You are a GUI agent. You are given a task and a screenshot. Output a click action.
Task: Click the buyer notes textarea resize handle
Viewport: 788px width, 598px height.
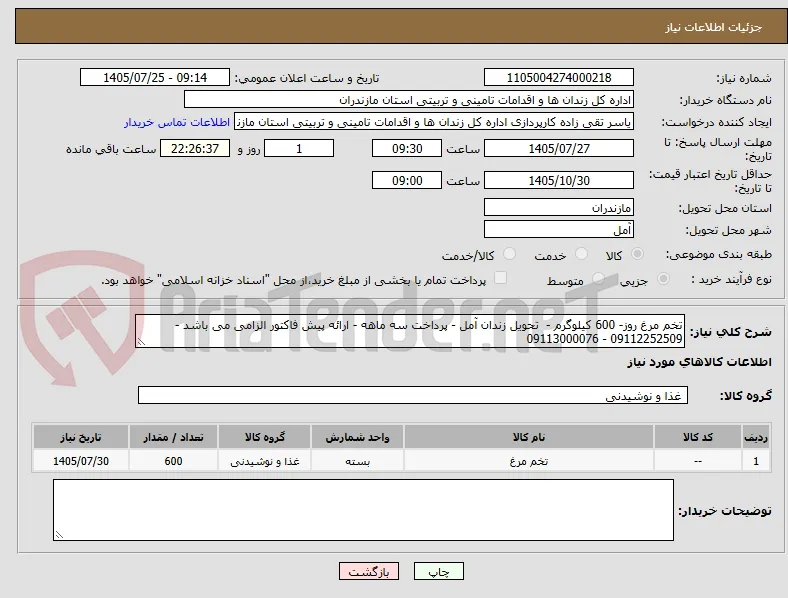point(59,535)
